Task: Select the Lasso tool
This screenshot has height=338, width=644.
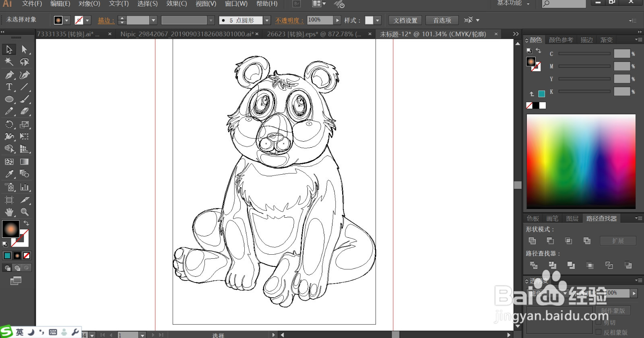Action: pos(24,62)
